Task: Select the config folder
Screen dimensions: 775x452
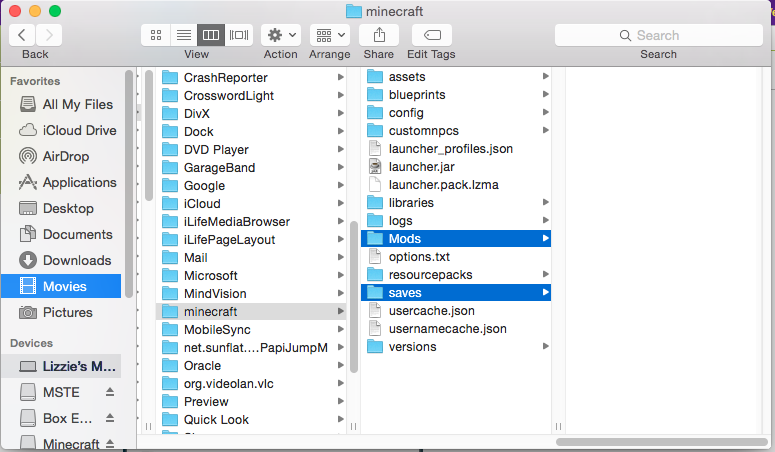Action: tap(456, 113)
